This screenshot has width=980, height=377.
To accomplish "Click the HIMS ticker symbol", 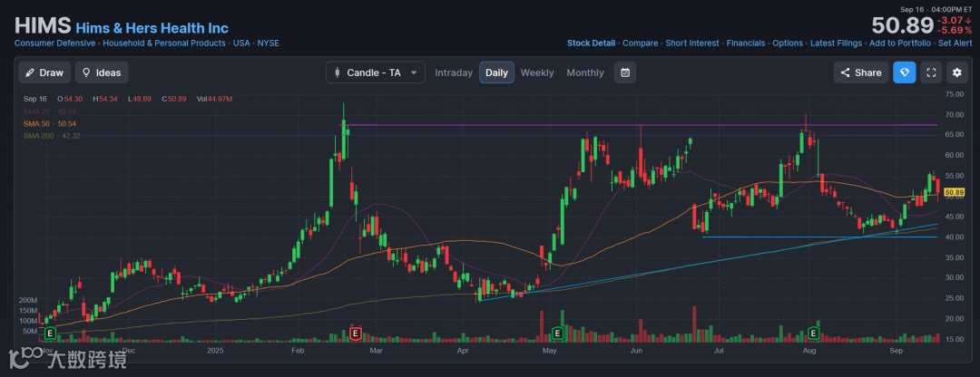I will click(43, 26).
